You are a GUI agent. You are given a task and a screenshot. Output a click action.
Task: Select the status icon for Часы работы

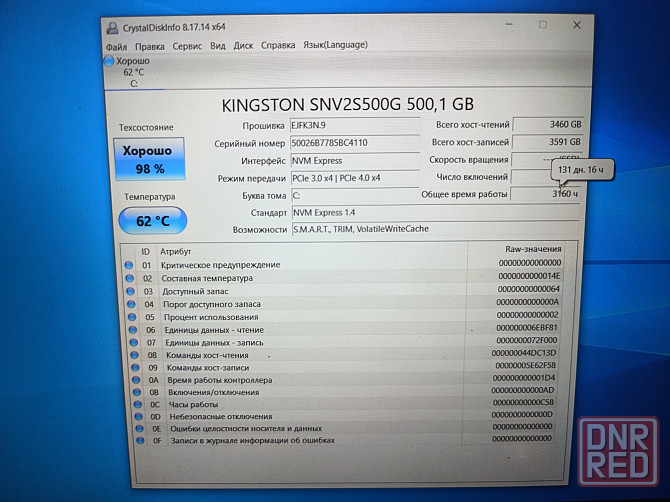(128, 404)
